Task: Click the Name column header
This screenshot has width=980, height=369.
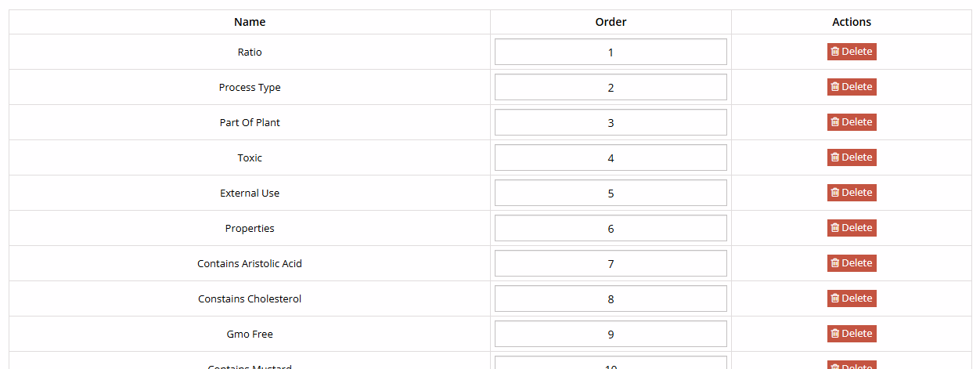Action: point(250,22)
